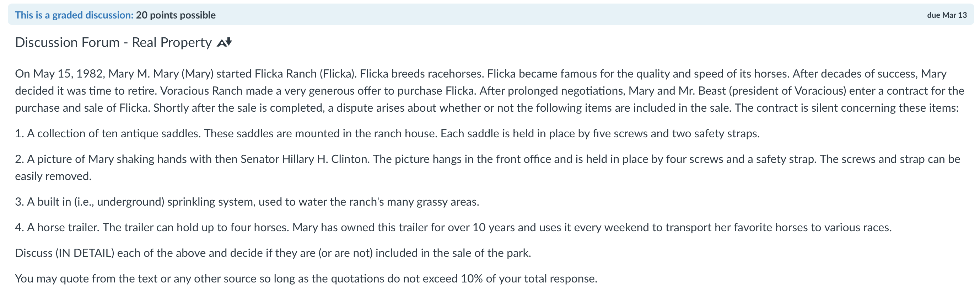Click the downward arrow in the title icon

click(228, 42)
